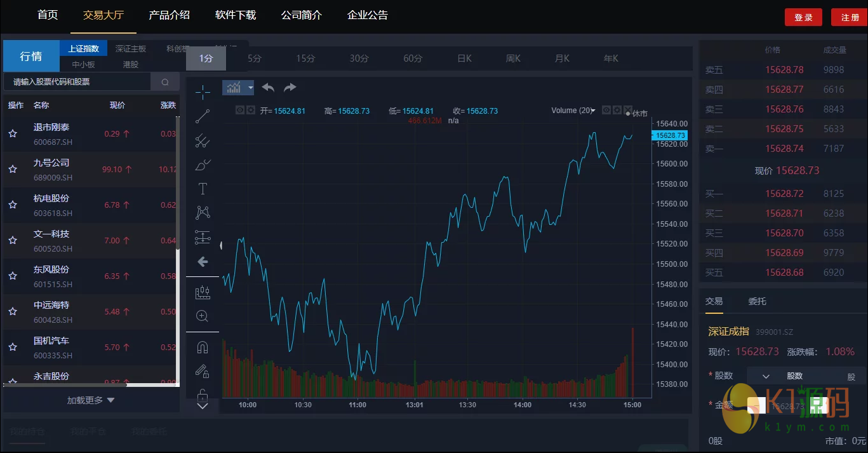This screenshot has width=868, height=453.
Task: Click the 注册 register button
Action: (849, 17)
